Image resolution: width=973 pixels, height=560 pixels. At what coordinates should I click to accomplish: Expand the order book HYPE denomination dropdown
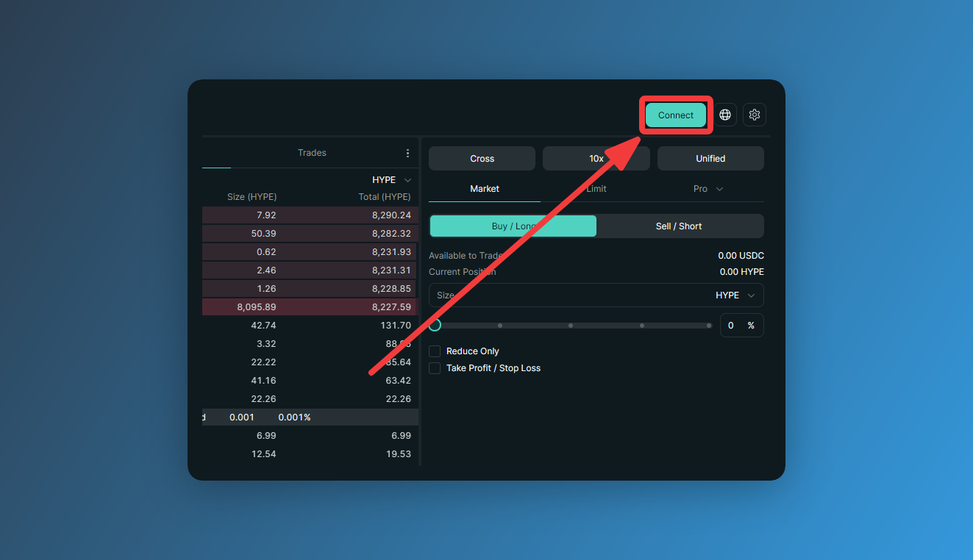point(392,180)
